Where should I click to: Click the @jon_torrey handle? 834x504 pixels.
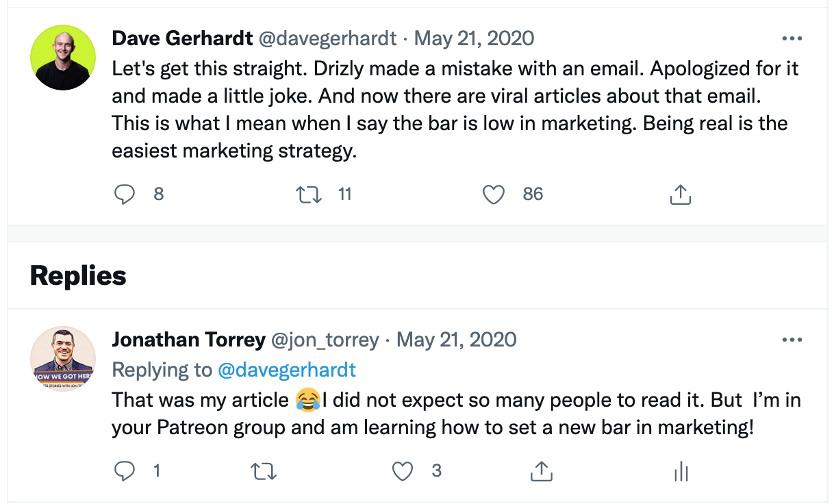coord(325,340)
